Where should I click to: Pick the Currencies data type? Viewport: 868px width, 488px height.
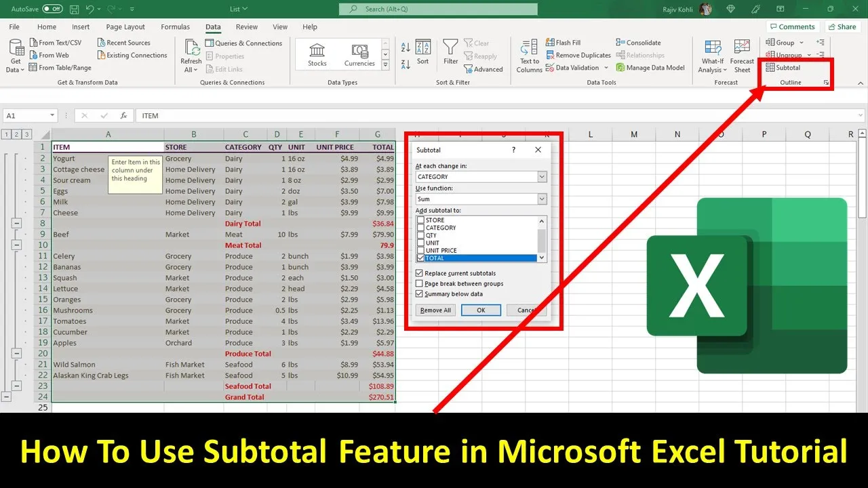pos(359,56)
